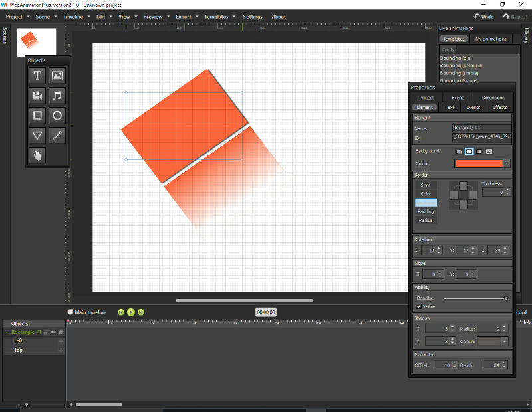
Task: Select the Ellipse shape tool
Action: coord(57,116)
